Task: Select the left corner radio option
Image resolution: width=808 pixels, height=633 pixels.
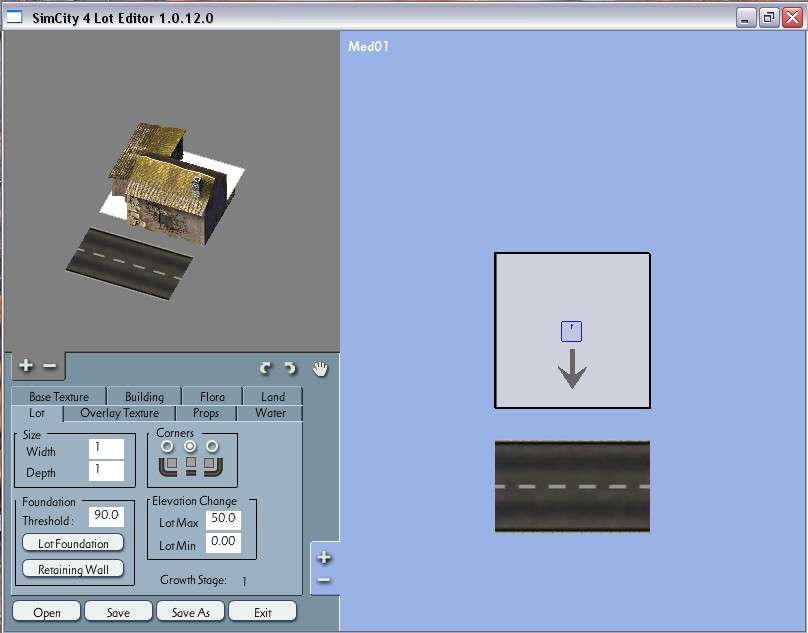Action: [167, 446]
